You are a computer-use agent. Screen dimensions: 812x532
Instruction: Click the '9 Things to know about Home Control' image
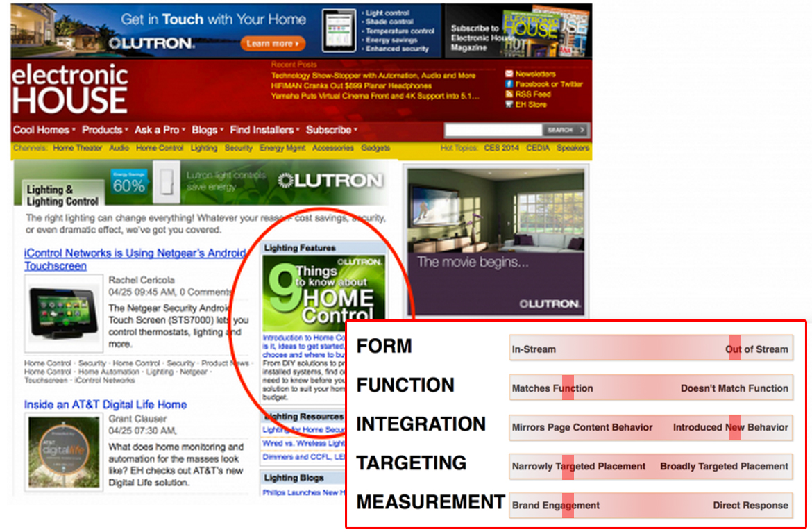click(x=324, y=292)
